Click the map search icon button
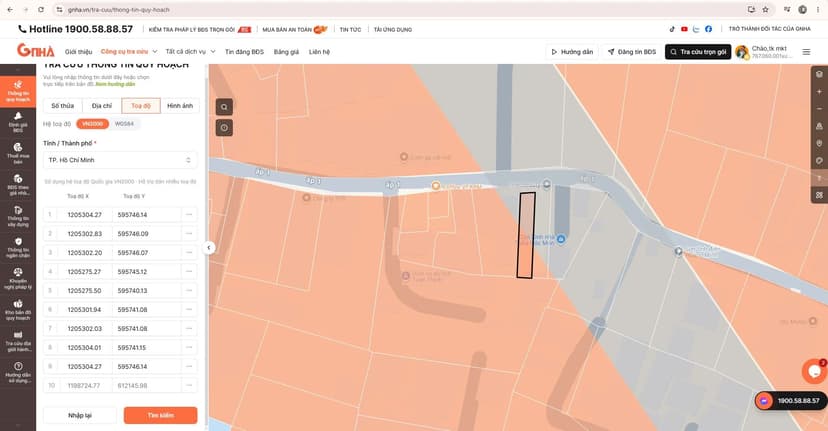 click(x=224, y=107)
